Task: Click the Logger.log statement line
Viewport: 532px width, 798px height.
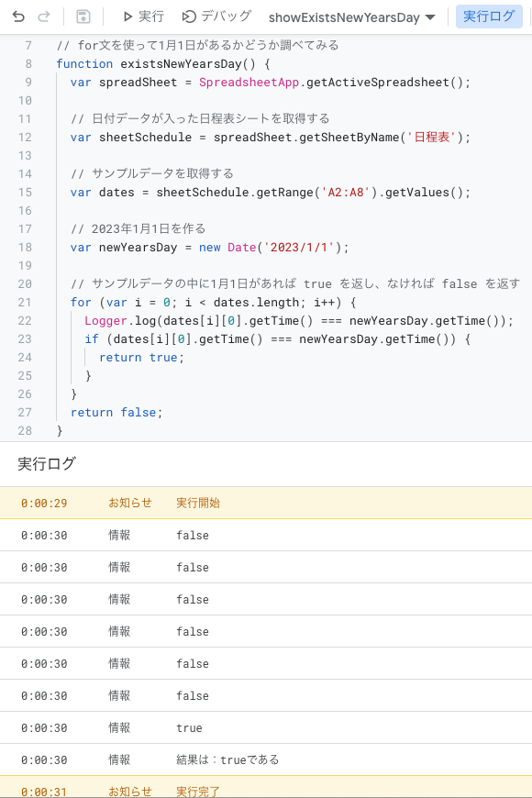Action: (x=299, y=321)
